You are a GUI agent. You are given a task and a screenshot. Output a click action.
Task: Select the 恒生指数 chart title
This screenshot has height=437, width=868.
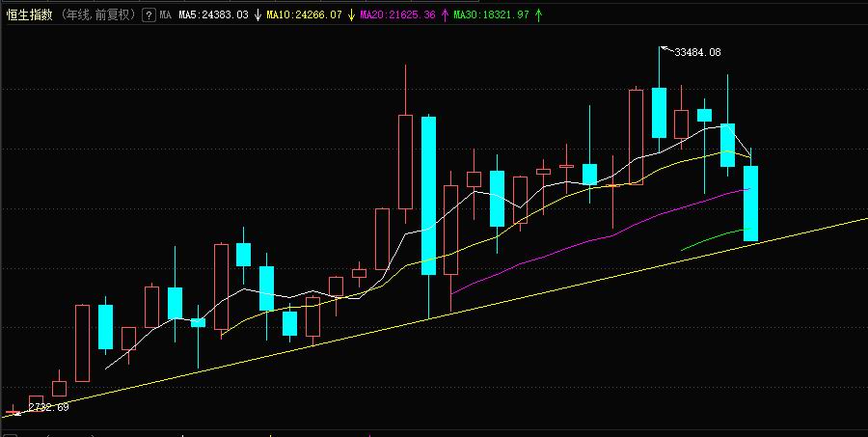tap(29, 15)
